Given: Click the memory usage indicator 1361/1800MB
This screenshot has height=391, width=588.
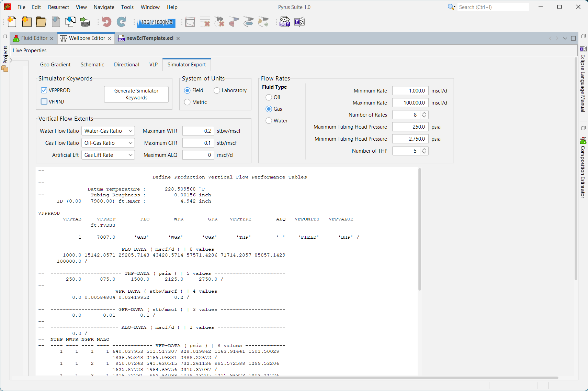Looking at the screenshot, I should click(x=156, y=22).
